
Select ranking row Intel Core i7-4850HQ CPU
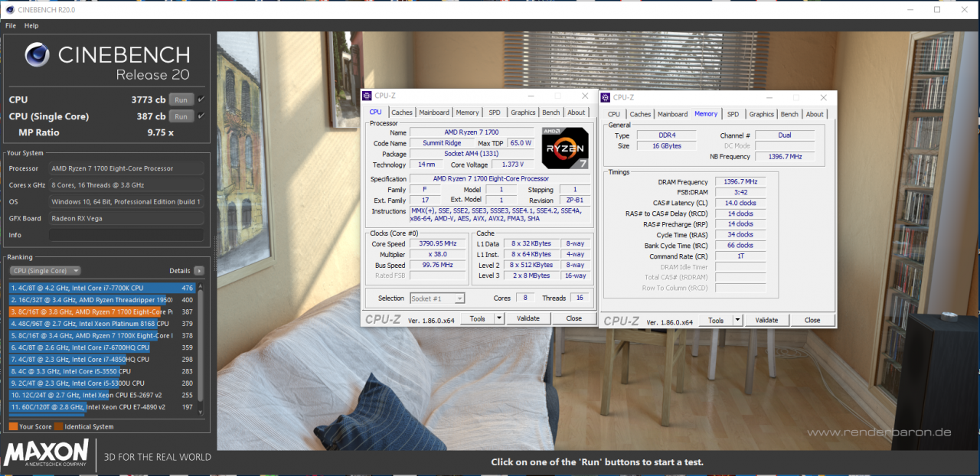(102, 359)
